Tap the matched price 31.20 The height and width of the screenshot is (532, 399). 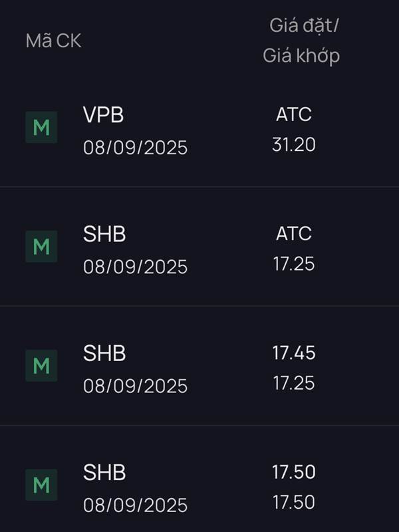coord(294,144)
